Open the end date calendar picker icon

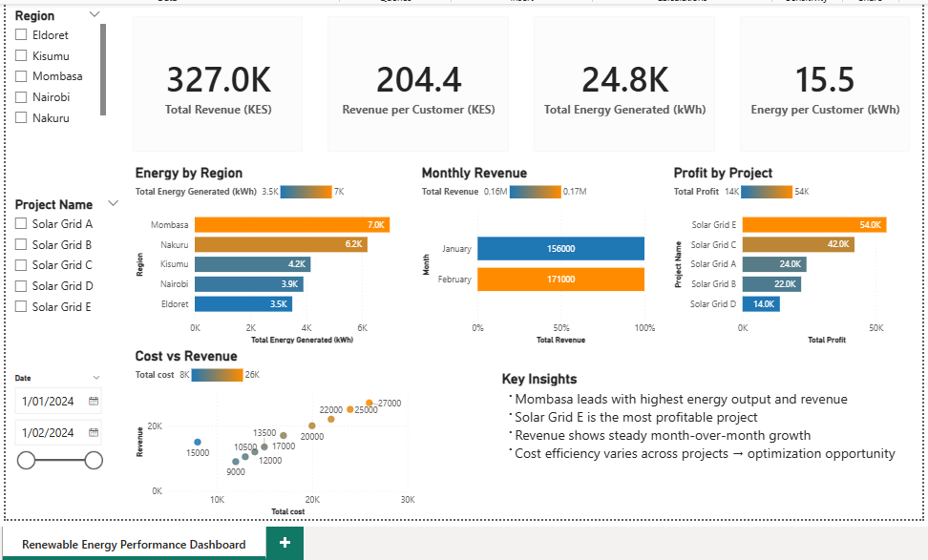[x=94, y=432]
